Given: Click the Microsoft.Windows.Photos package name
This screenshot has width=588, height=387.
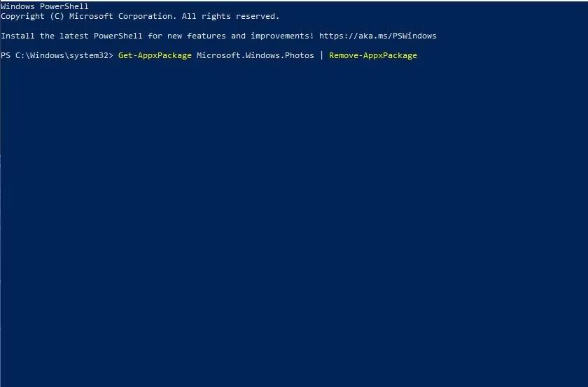Looking at the screenshot, I should coord(255,55).
